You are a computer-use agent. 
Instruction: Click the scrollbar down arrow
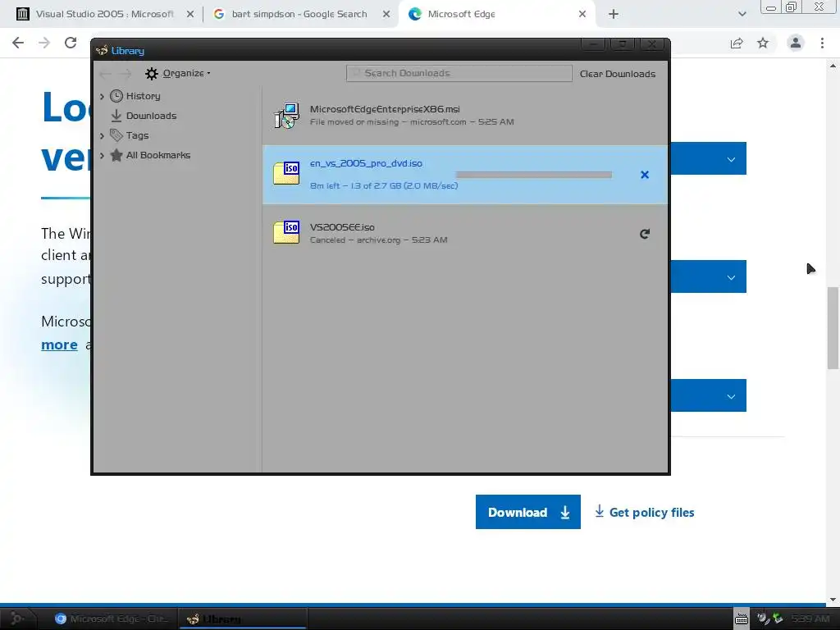[833, 600]
